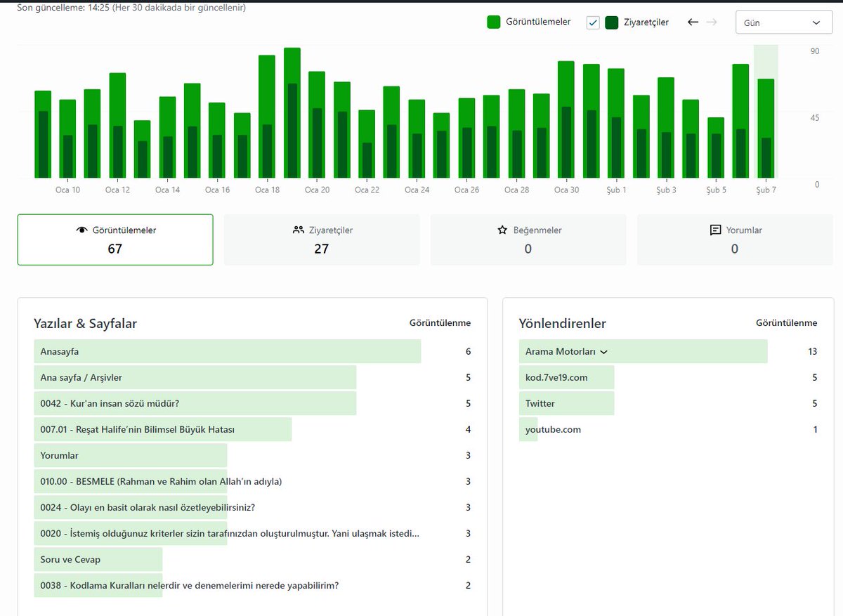Click the eye icon in Görüntülemeler card
Image resolution: width=843 pixels, height=616 pixels.
[81, 230]
